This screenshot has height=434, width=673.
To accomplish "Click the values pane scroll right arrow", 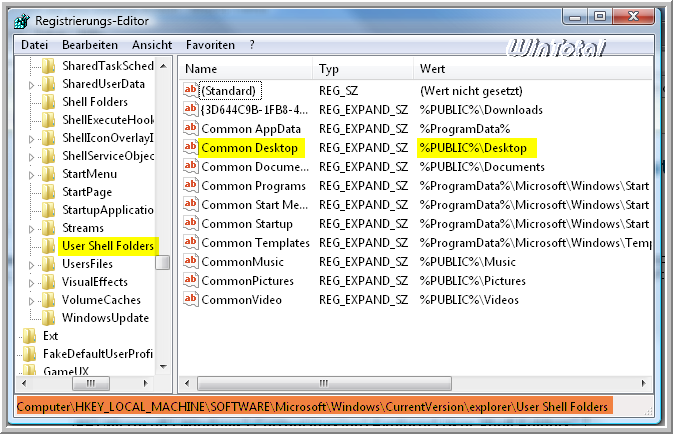I will [x=643, y=383].
